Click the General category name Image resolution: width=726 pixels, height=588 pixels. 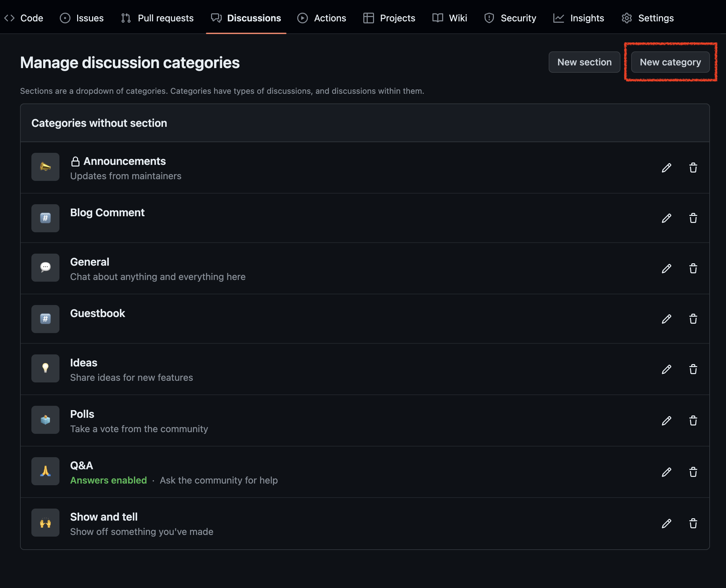pyautogui.click(x=89, y=262)
